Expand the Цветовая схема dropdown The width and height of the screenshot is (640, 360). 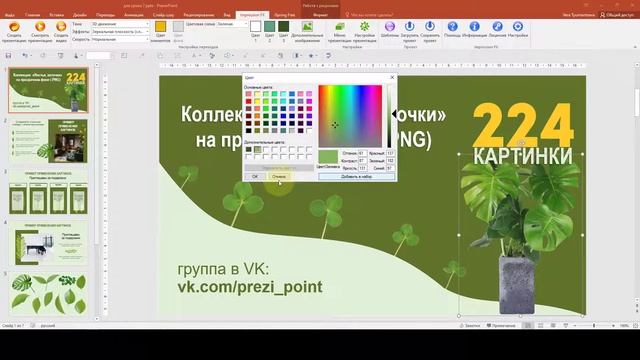[x=246, y=24]
